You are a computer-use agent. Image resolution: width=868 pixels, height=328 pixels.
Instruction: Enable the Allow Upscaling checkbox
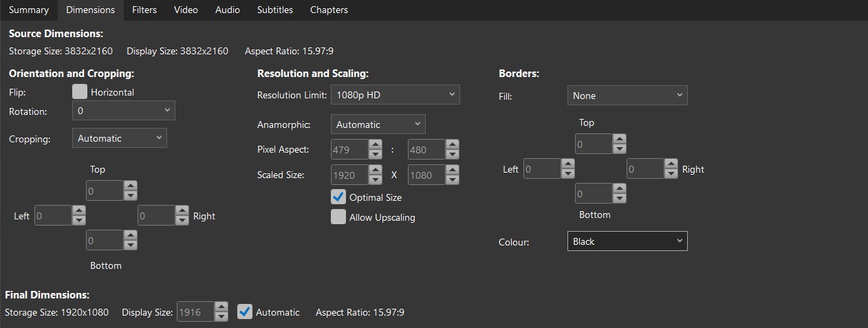click(x=338, y=217)
